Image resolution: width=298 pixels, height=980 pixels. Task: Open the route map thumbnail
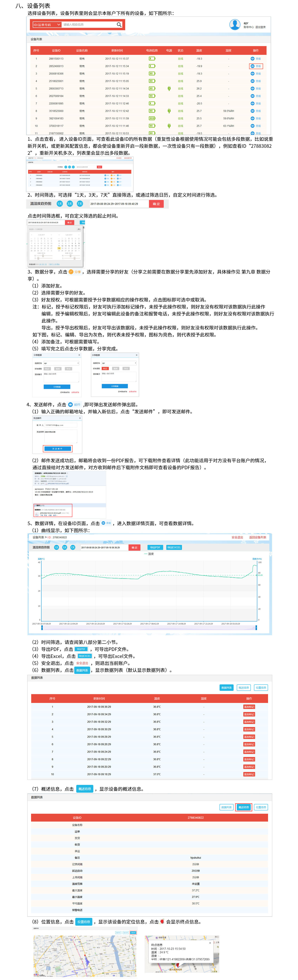(x=85, y=956)
